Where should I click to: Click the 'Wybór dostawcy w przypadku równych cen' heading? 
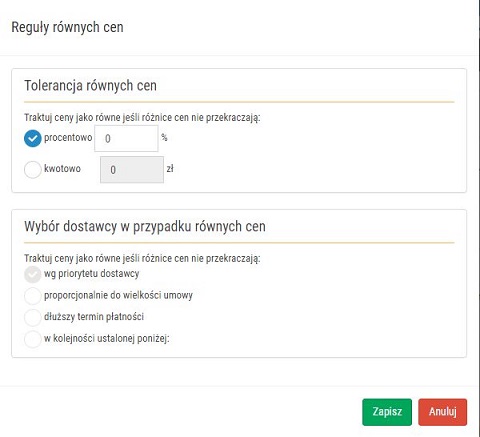145,226
